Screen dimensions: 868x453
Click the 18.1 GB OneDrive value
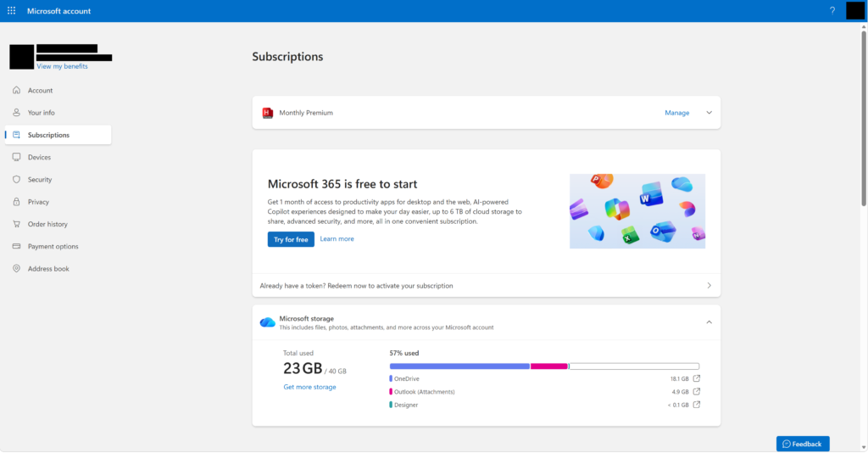coord(679,379)
